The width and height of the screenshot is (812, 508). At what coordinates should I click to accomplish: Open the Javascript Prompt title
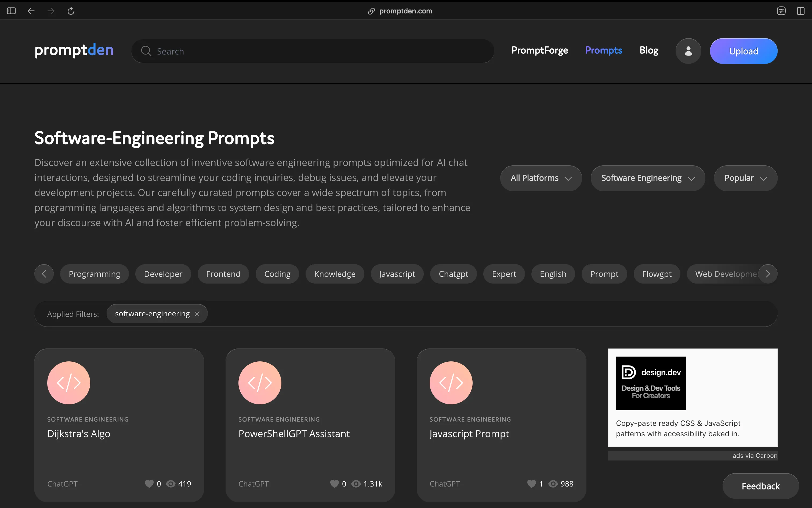point(469,433)
